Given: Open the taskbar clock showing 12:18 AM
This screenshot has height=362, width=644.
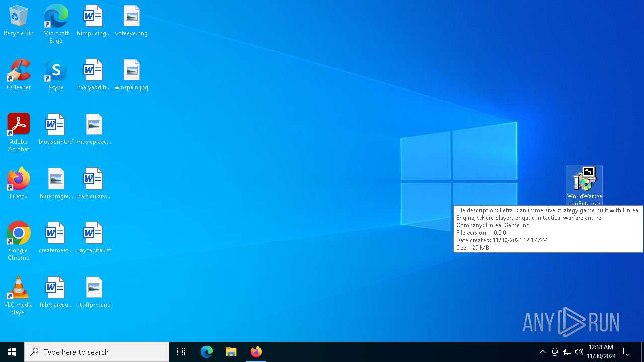Looking at the screenshot, I should [x=601, y=352].
